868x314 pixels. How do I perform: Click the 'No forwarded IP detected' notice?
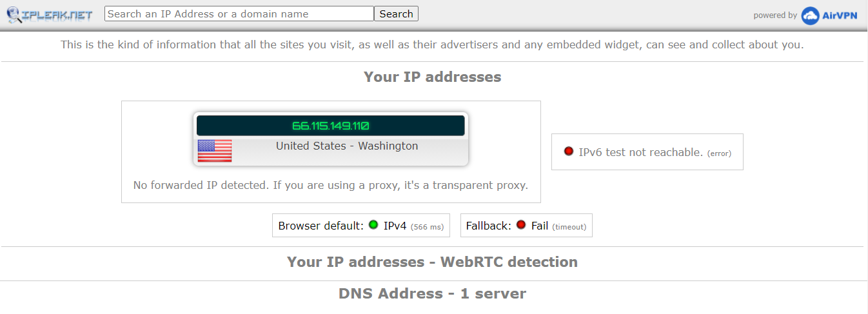[330, 185]
